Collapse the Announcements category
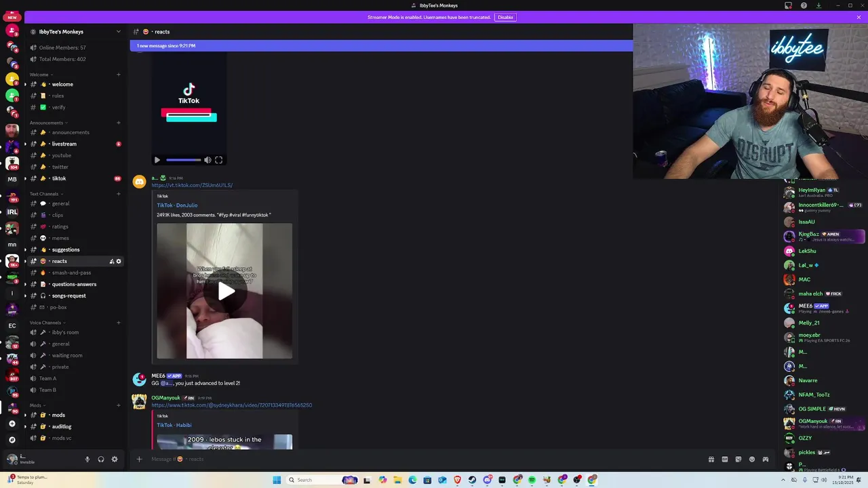Viewport: 868px width, 488px height. click(47, 123)
